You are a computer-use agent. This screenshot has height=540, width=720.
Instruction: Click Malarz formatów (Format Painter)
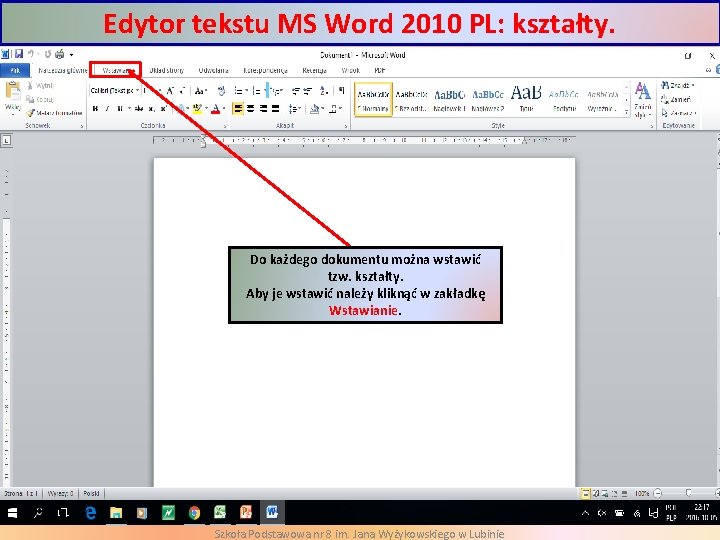54,112
